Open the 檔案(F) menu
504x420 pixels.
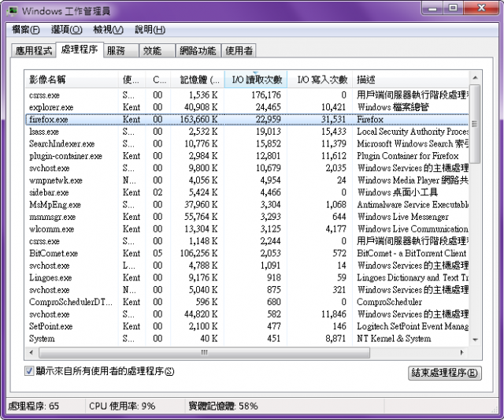point(26,30)
